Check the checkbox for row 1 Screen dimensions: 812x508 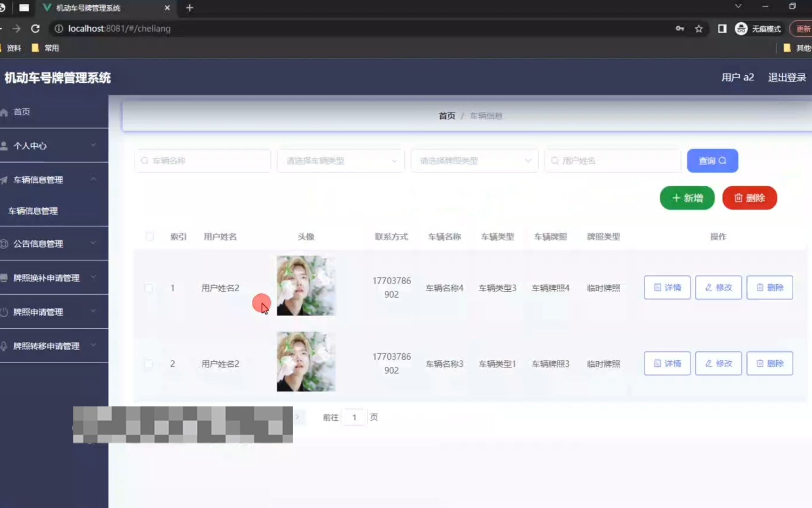[149, 287]
